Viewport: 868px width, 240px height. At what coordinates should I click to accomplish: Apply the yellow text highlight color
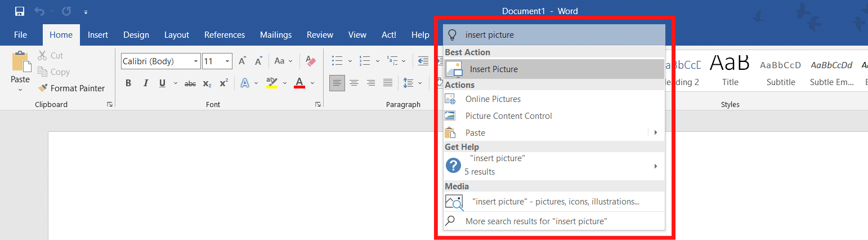[x=272, y=83]
